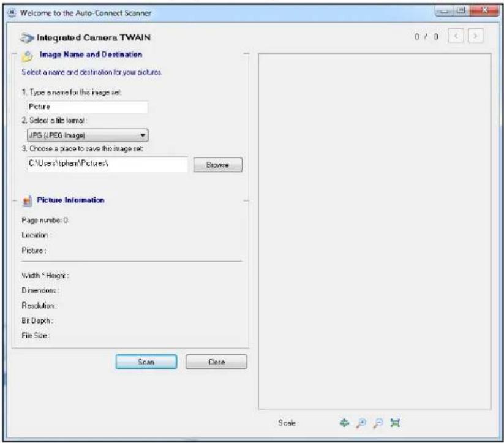Click the 'Picture Information' heading
504x443 pixels.
pos(70,200)
